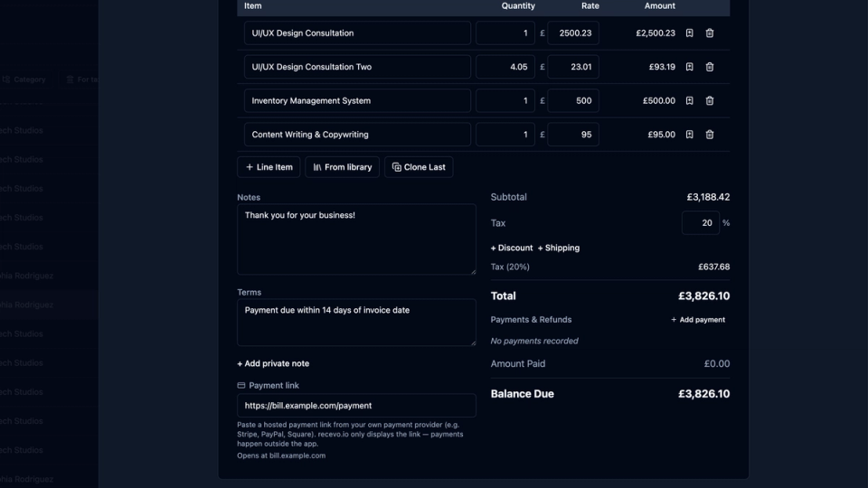Screen dimensions: 868x488
Task: Click the Tax (20%) amount £637.68
Action: (714, 267)
